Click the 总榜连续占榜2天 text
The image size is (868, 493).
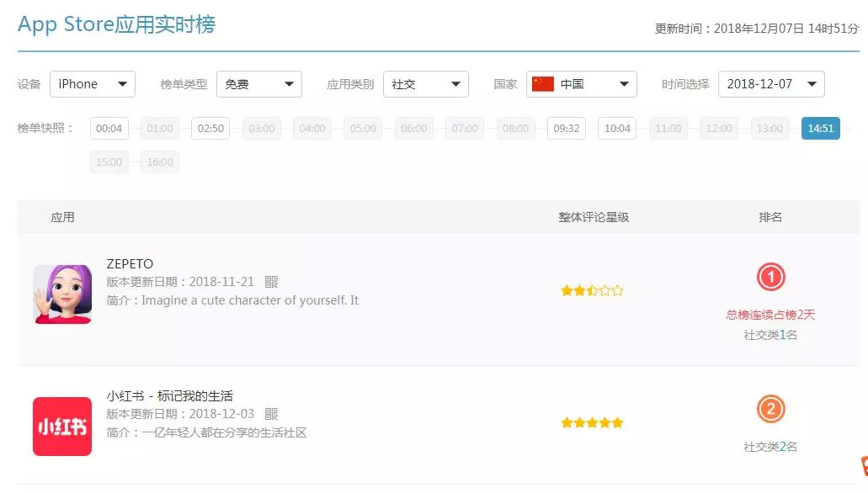[770, 315]
